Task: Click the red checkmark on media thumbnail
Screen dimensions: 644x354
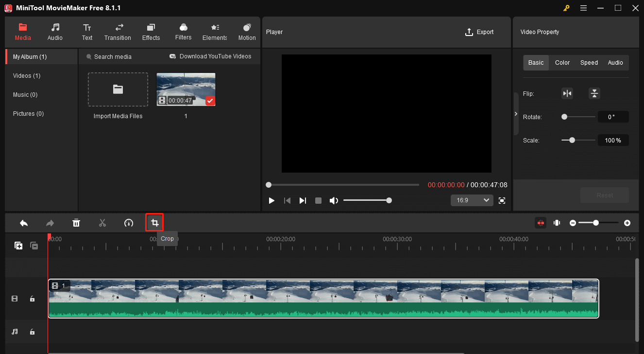Action: click(210, 101)
